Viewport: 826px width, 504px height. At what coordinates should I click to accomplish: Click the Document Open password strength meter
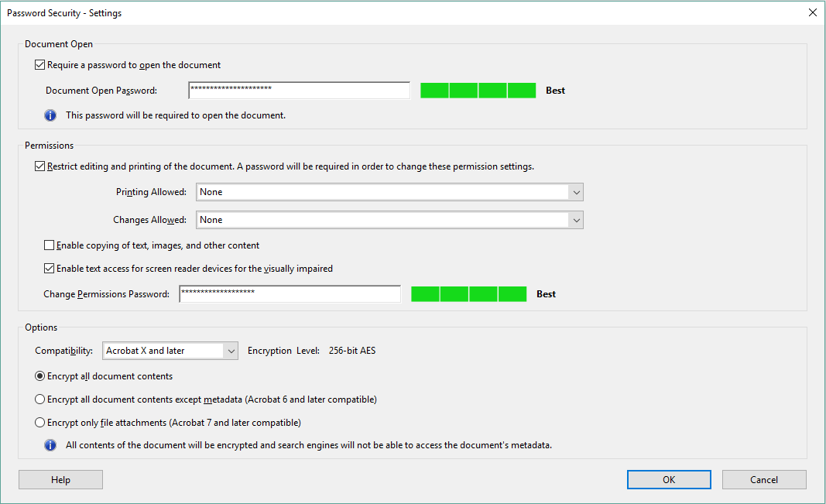pyautogui.click(x=478, y=90)
